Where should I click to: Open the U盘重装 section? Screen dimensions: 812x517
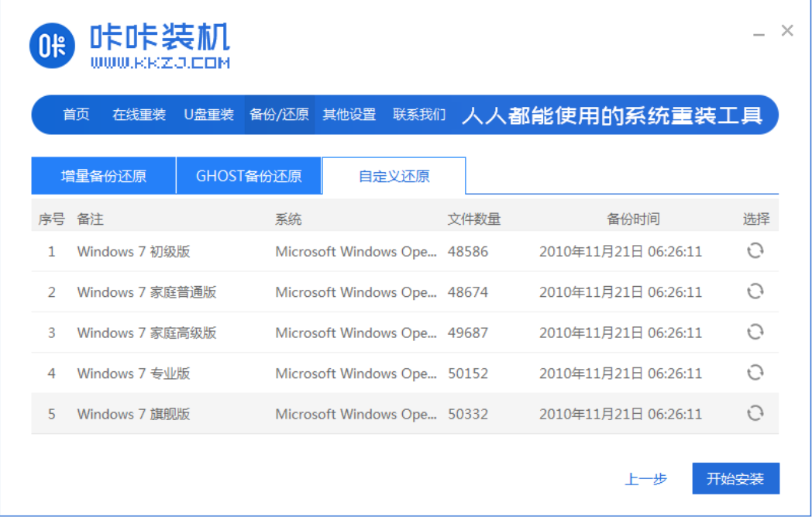(x=208, y=112)
